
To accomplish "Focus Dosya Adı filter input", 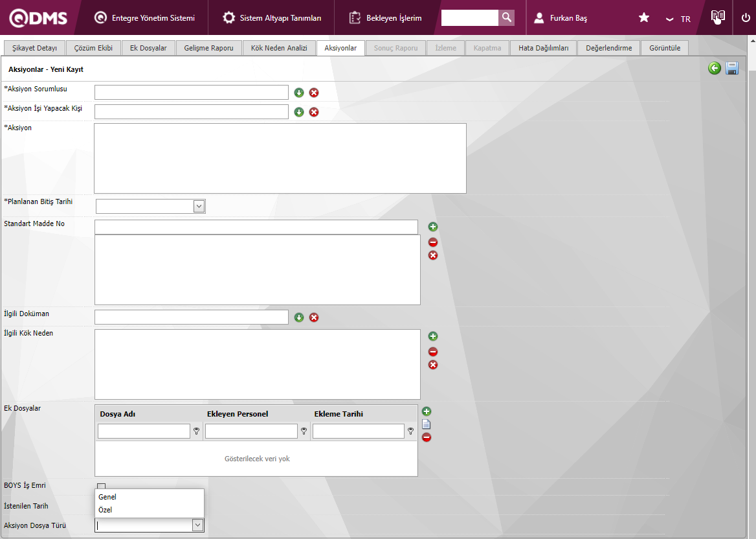I will 144,431.
